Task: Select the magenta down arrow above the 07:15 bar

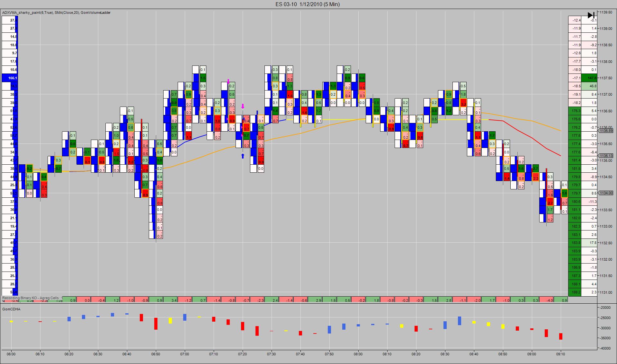Action: [228, 81]
